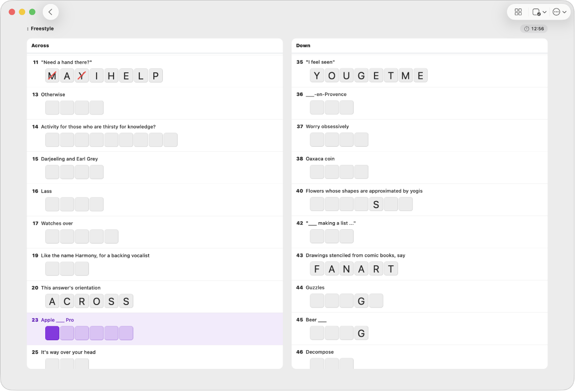
Task: Select the clue "Apple ___ Pro"
Action: [57, 320]
